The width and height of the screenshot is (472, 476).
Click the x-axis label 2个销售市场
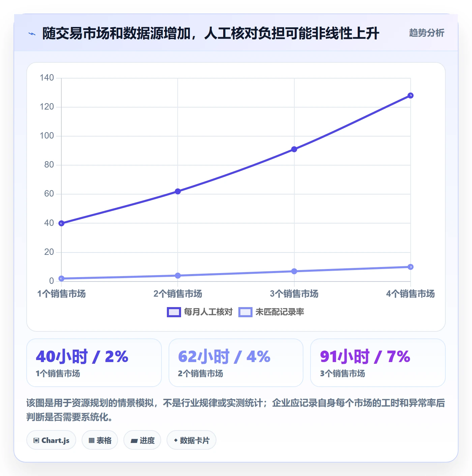click(x=178, y=294)
